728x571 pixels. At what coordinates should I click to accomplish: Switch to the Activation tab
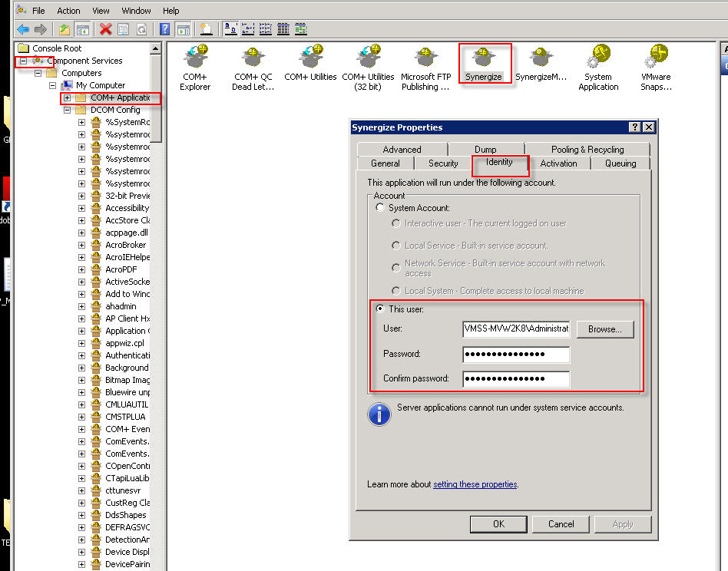[x=558, y=163]
